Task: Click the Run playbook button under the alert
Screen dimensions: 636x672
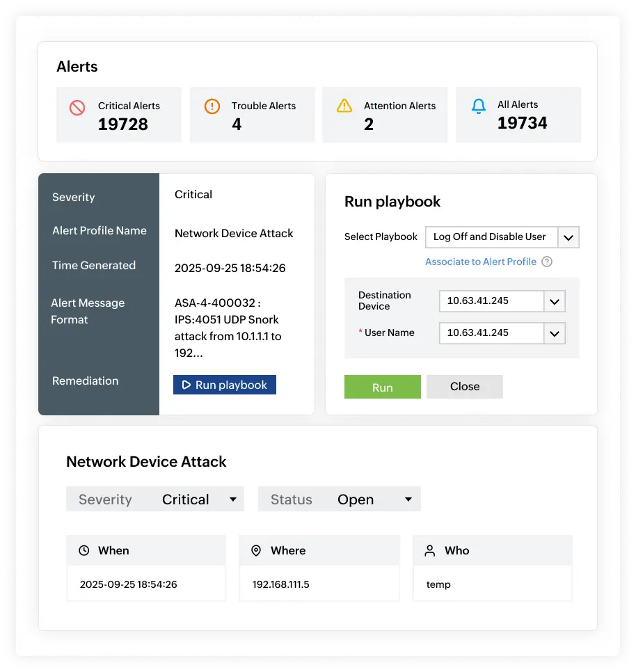Action: [x=224, y=384]
